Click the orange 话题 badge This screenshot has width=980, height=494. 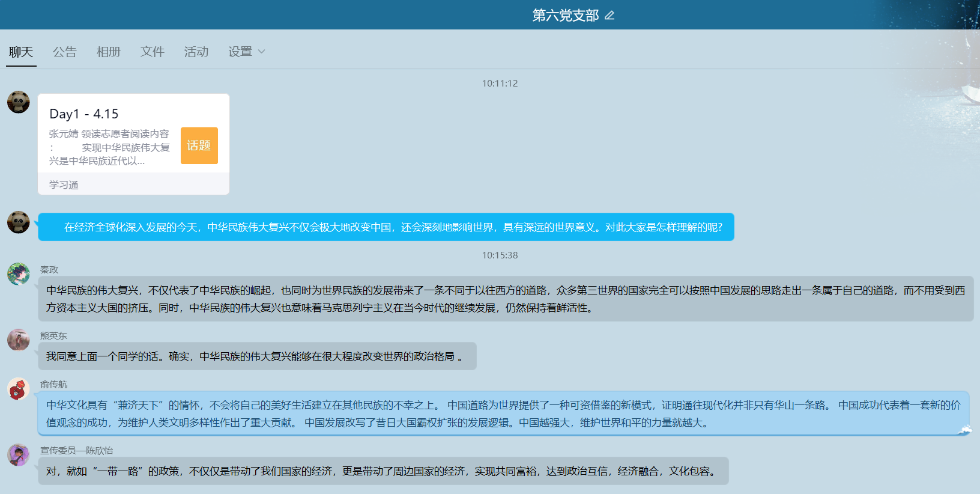tap(199, 145)
